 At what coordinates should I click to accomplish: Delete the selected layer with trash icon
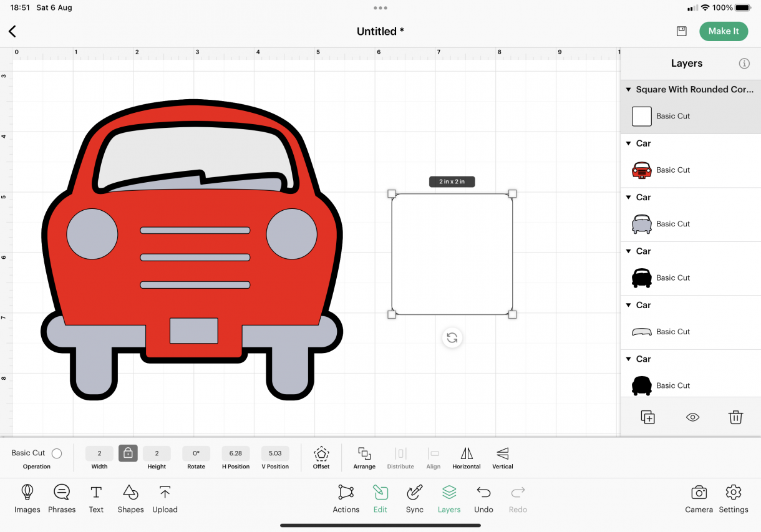(736, 418)
